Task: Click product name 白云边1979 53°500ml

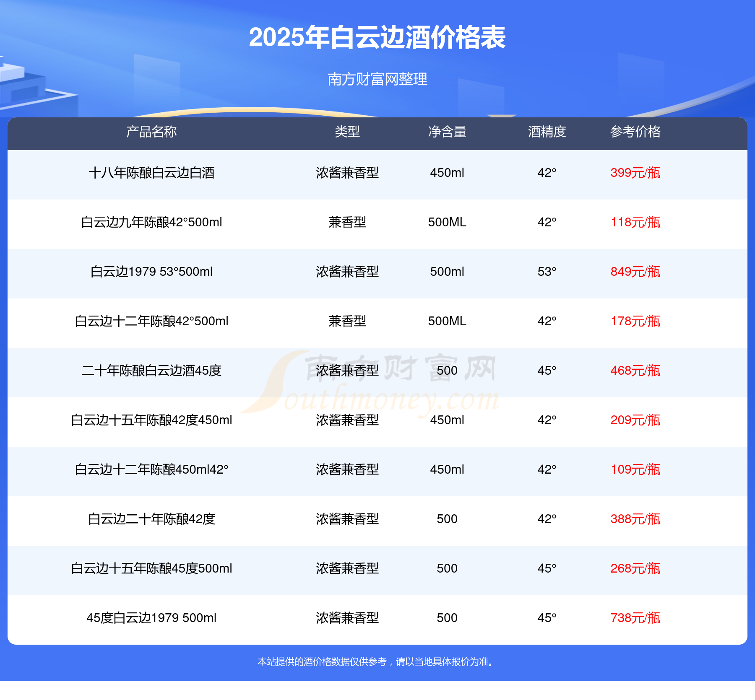Action: point(151,272)
